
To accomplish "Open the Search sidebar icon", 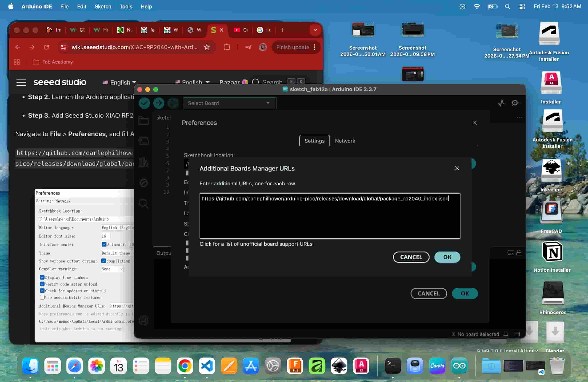I will (x=144, y=204).
